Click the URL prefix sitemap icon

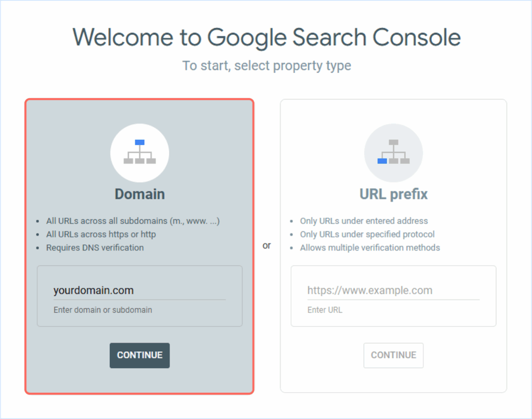click(x=393, y=153)
